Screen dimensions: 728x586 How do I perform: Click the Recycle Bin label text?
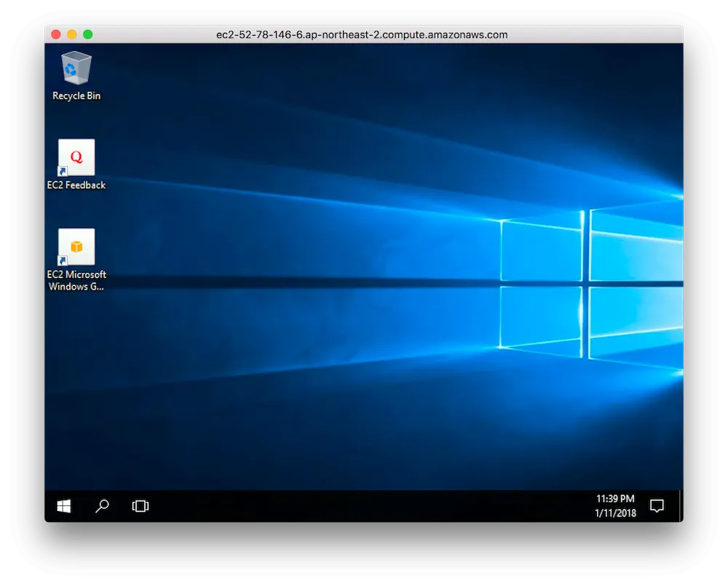pyautogui.click(x=76, y=95)
